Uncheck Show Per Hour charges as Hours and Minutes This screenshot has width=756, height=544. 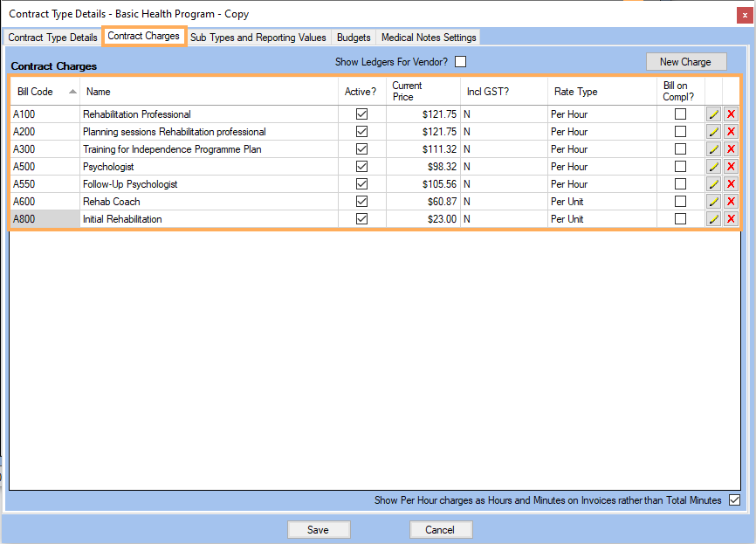tap(734, 500)
